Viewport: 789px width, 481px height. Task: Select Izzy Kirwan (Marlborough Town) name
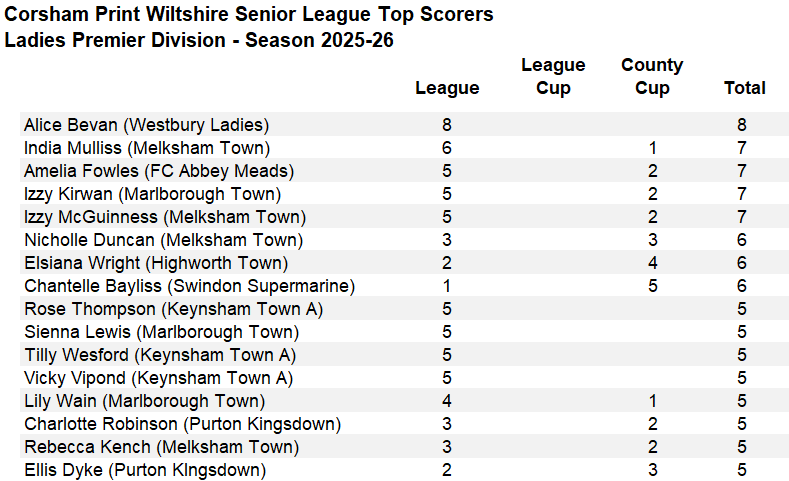tap(152, 194)
